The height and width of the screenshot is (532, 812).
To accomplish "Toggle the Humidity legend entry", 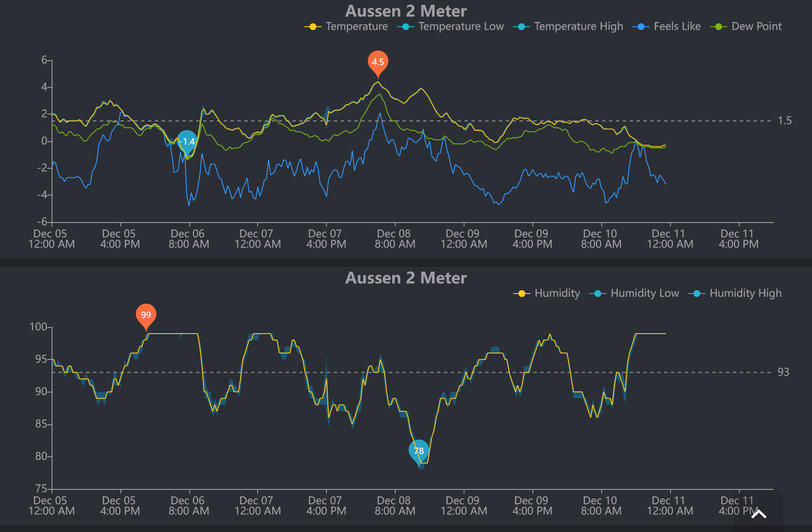I will [x=547, y=294].
